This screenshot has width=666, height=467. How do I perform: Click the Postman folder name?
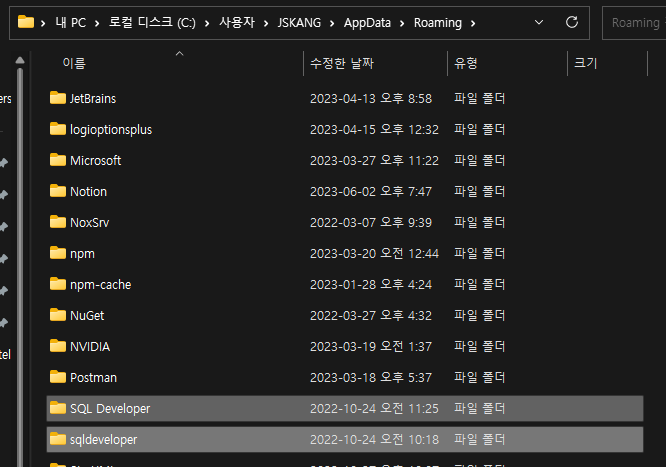[93, 378]
